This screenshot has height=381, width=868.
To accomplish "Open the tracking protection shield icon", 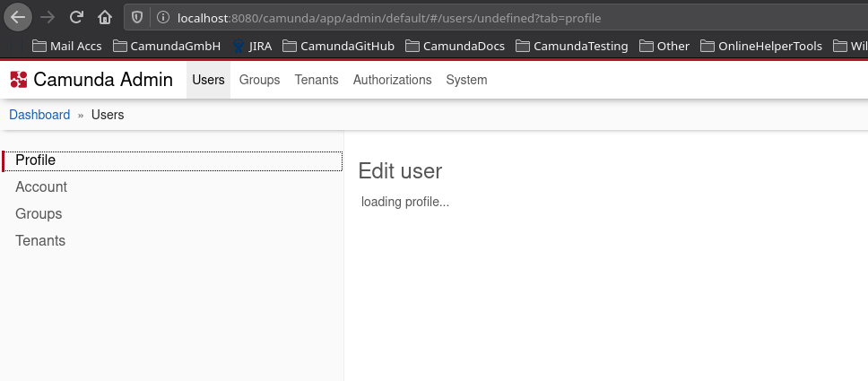I will 137,17.
